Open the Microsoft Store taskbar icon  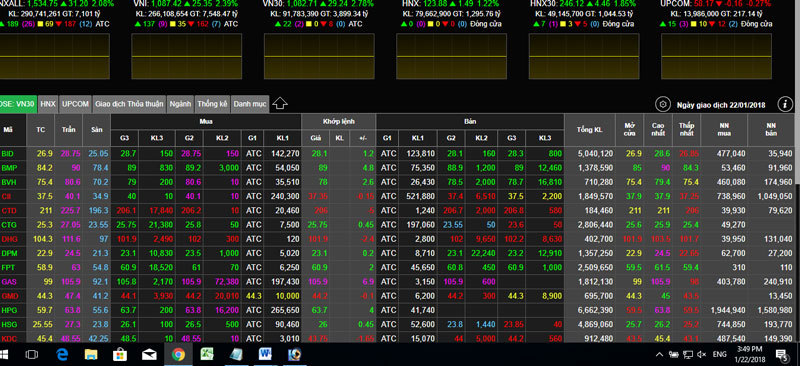click(x=120, y=354)
